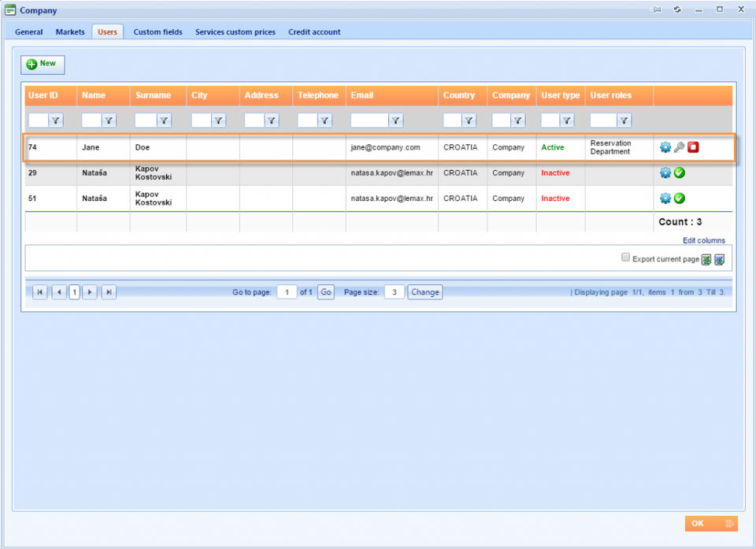Click the Country filter funnel icon
Viewport: 756px width, 549px height.
pyautogui.click(x=469, y=121)
